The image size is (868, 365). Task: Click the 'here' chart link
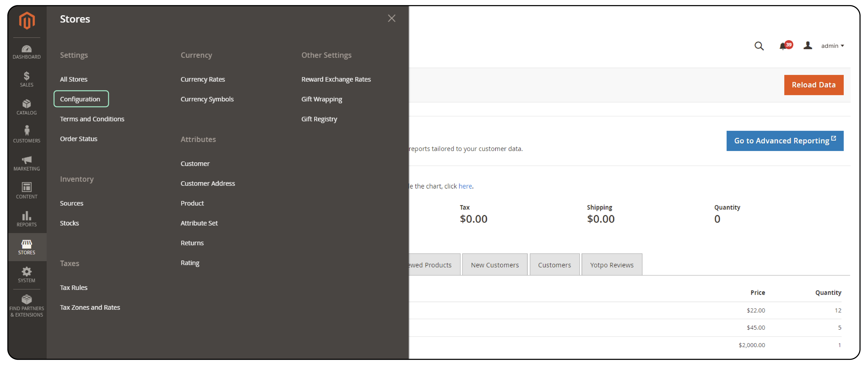point(465,186)
